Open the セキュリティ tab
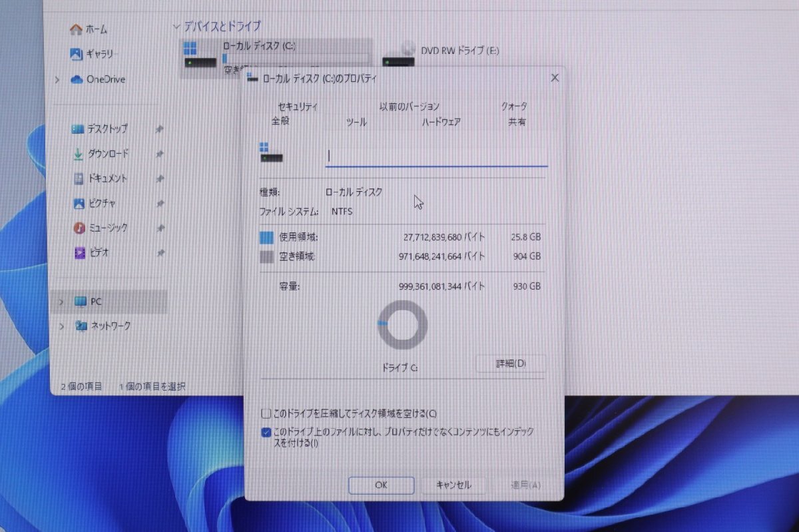 (296, 106)
